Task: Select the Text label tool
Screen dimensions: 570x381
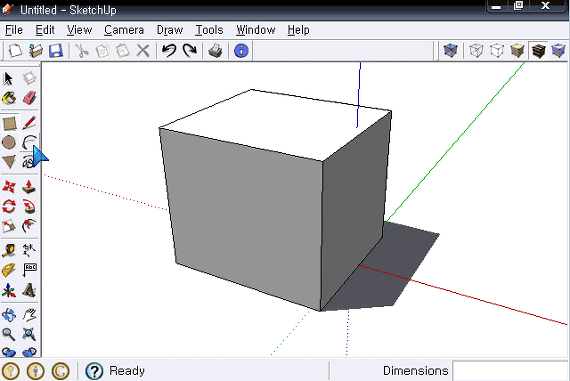Action: [29, 270]
